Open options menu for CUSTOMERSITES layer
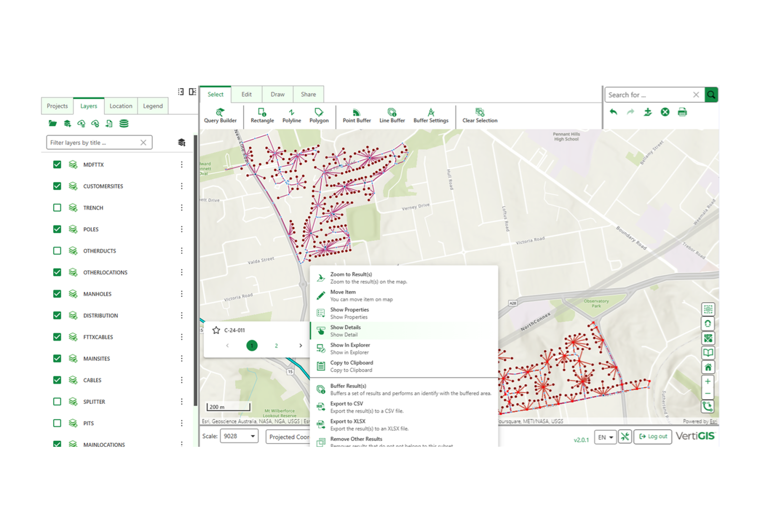The width and height of the screenshot is (760, 532). (182, 186)
